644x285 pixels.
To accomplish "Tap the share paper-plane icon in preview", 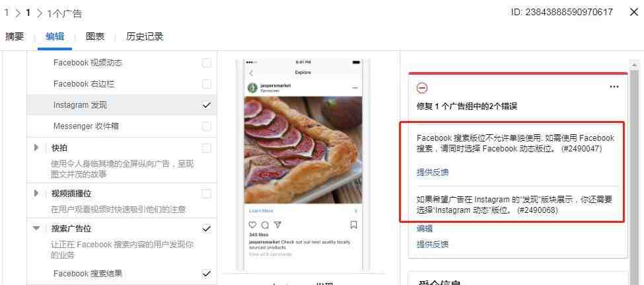I will pyautogui.click(x=277, y=225).
